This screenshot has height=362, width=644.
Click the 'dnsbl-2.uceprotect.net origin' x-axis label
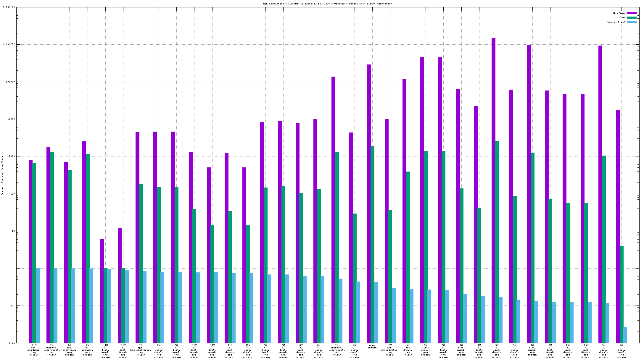pyautogui.click(x=52, y=350)
